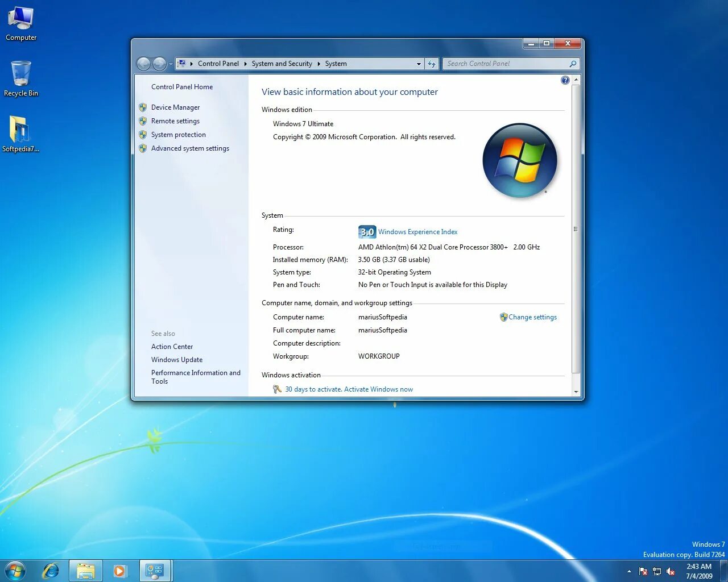Open Device Manager link
The image size is (728, 582).
point(175,107)
